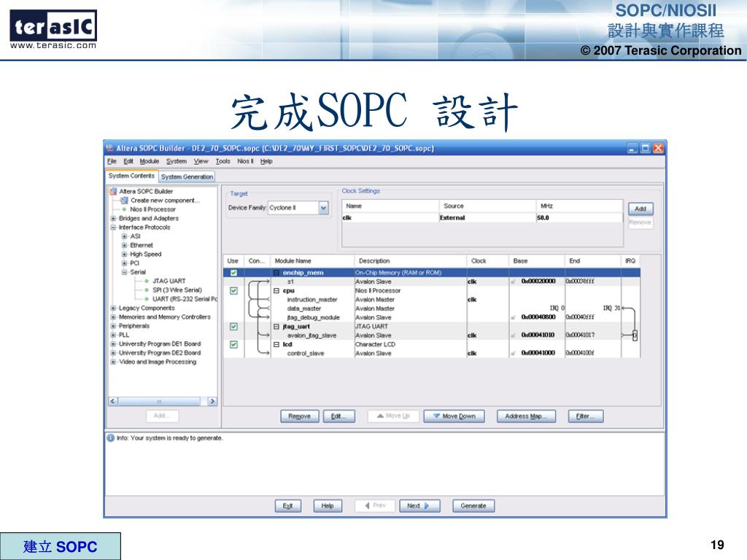Collapse the Serial tree node
This screenshot has height=560, width=747.
124,273
